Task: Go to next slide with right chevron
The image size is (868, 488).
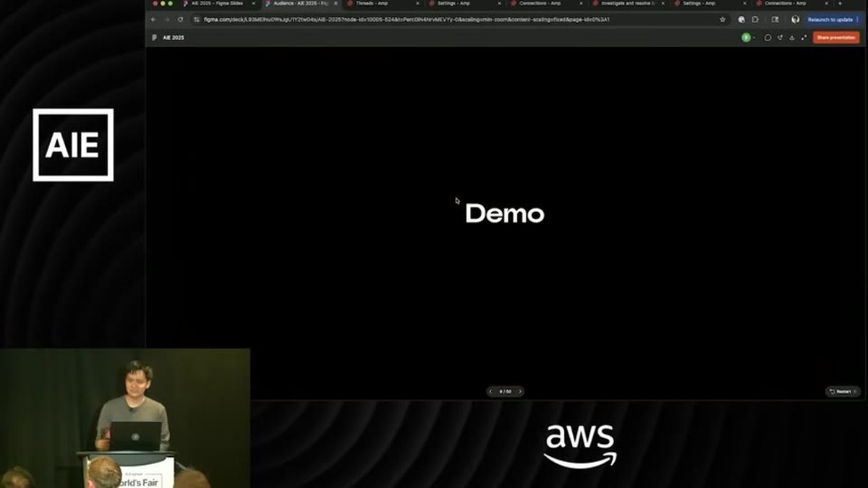Action: 519,391
